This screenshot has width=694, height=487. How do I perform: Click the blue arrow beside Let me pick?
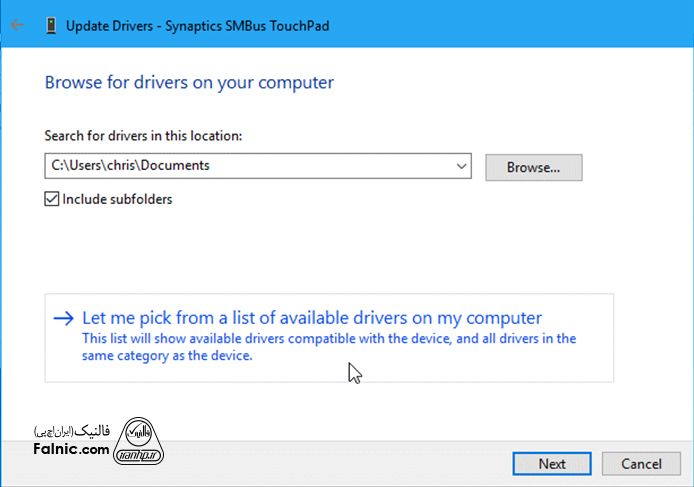pos(63,318)
